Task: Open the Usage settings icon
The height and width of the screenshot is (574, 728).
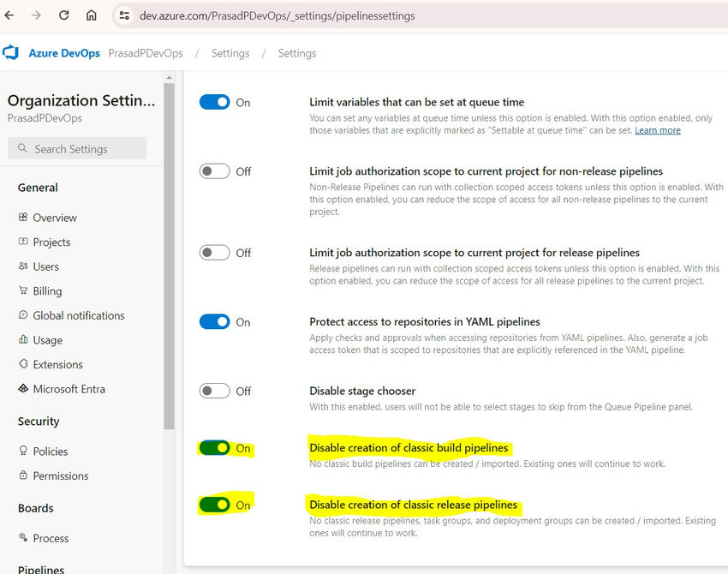Action: coord(21,340)
